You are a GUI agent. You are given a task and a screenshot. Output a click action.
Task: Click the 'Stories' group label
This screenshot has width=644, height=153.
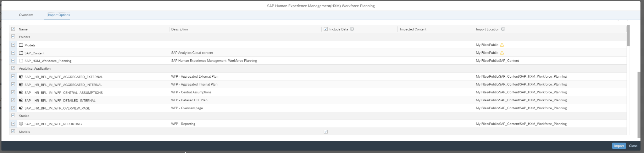(x=24, y=116)
